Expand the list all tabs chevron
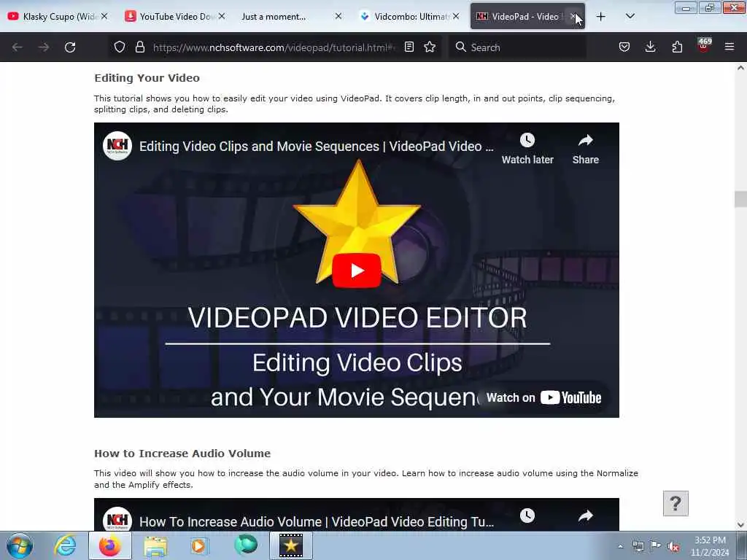The height and width of the screenshot is (560, 747). [x=630, y=17]
